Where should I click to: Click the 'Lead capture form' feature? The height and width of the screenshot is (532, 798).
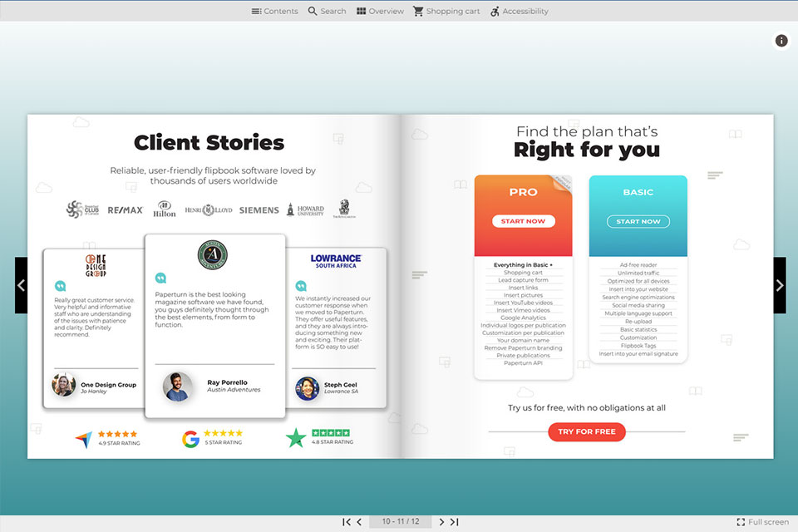click(x=523, y=280)
